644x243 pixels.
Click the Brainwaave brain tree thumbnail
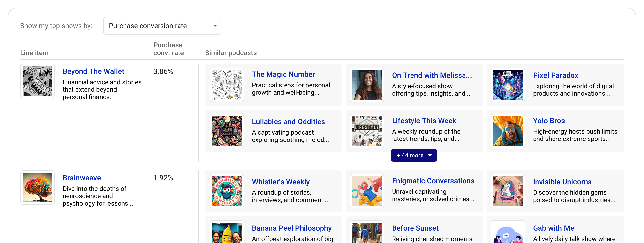[37, 187]
